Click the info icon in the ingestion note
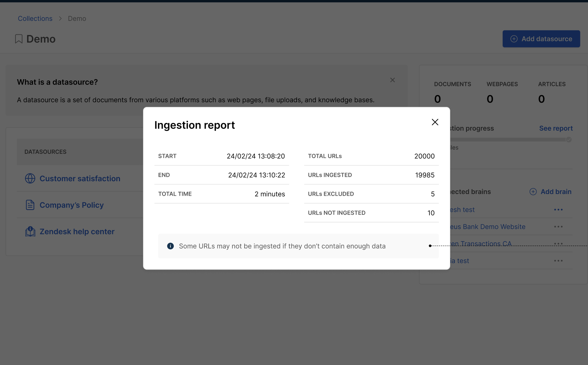The height and width of the screenshot is (365, 588). pyautogui.click(x=170, y=246)
